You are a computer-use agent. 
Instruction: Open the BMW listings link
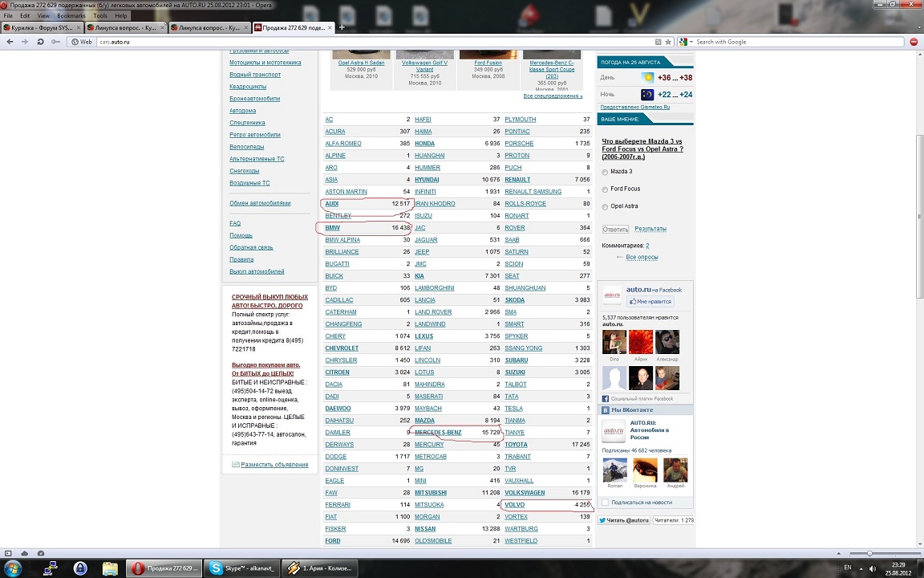332,228
